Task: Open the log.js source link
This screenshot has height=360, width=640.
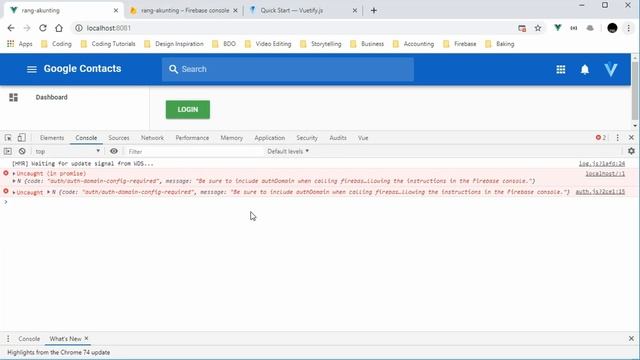Action: click(x=602, y=164)
